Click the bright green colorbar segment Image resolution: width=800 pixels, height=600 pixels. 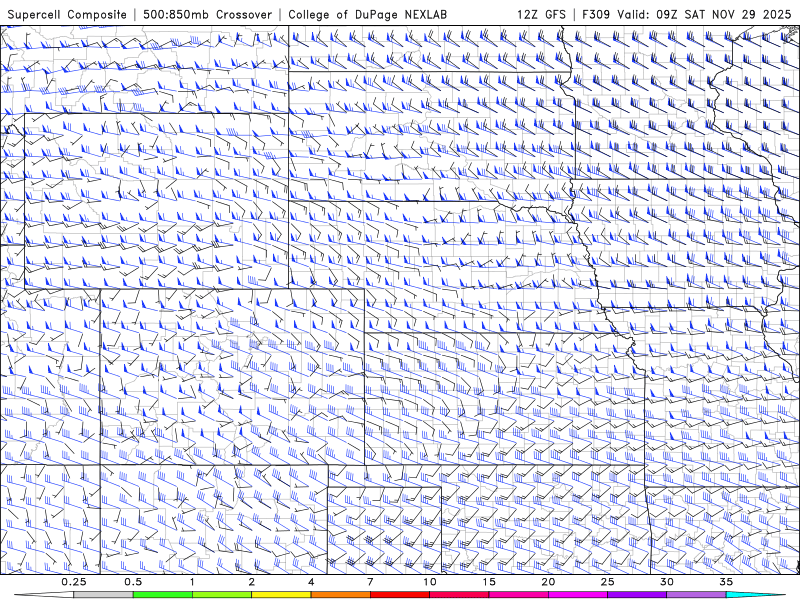(x=163, y=595)
